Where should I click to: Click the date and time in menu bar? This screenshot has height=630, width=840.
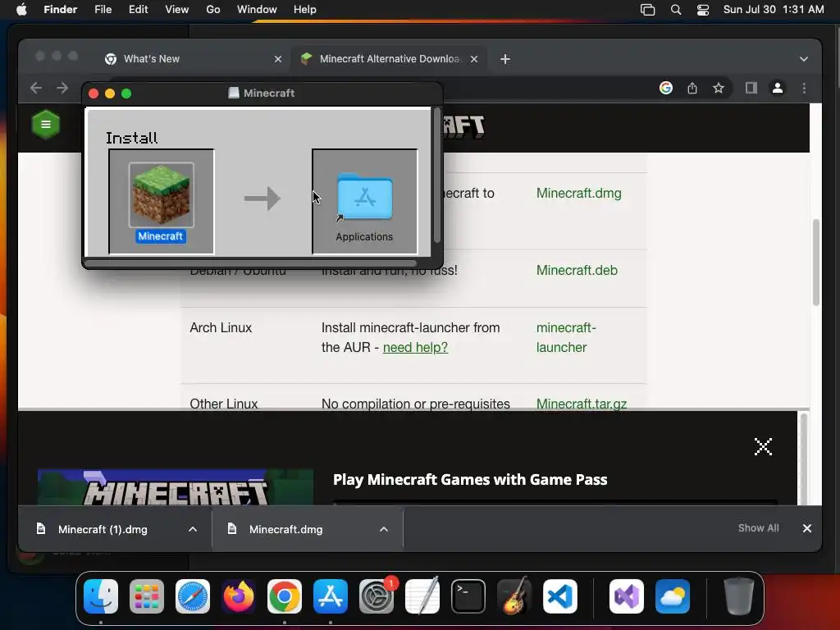tap(774, 10)
